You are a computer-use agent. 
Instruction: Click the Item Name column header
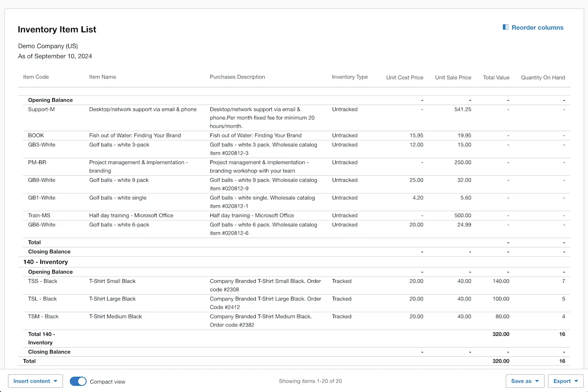click(x=102, y=77)
